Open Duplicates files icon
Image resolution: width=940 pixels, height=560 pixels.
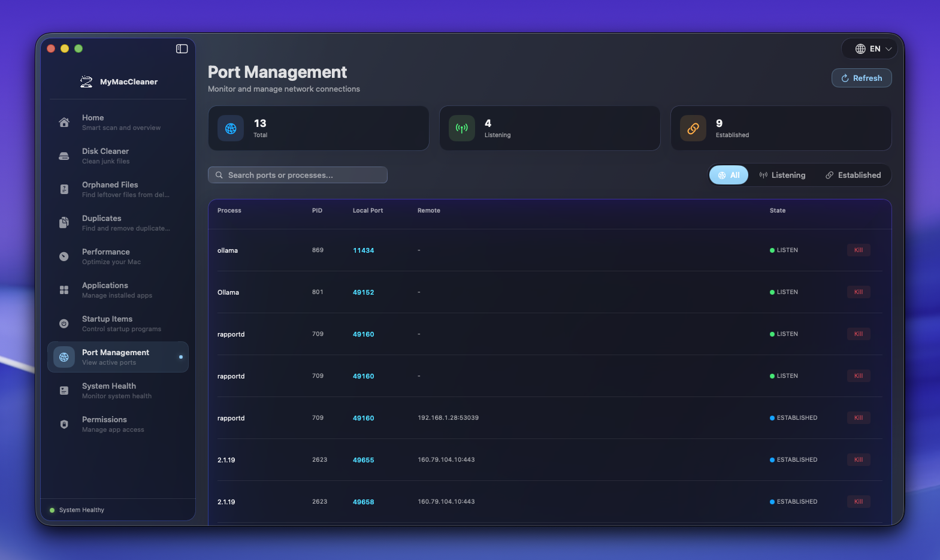(64, 223)
